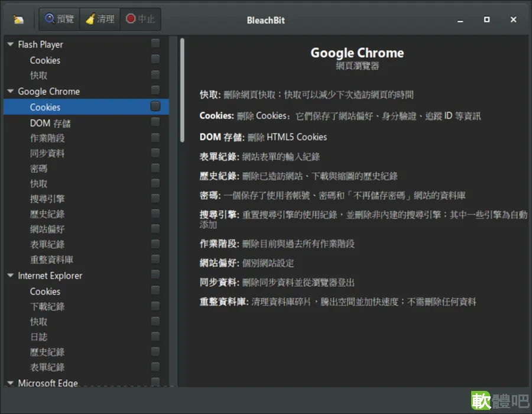Collapse the Internet Explorer tree group

click(11, 275)
